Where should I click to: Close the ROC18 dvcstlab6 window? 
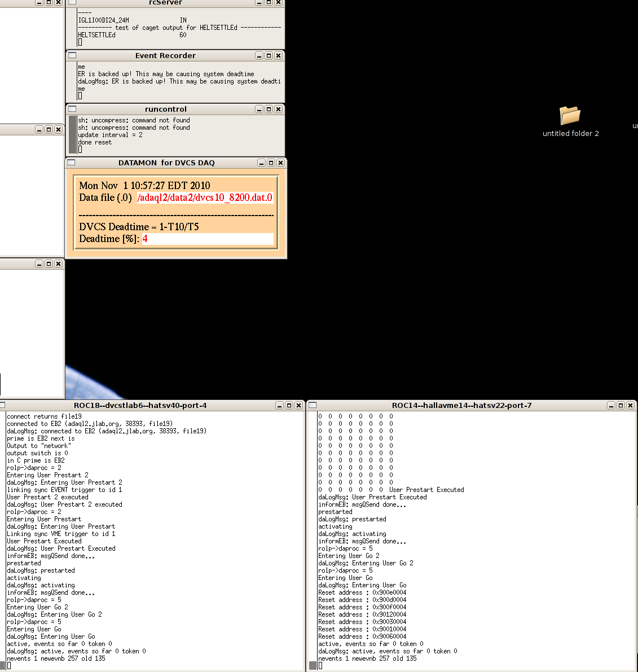pos(298,406)
